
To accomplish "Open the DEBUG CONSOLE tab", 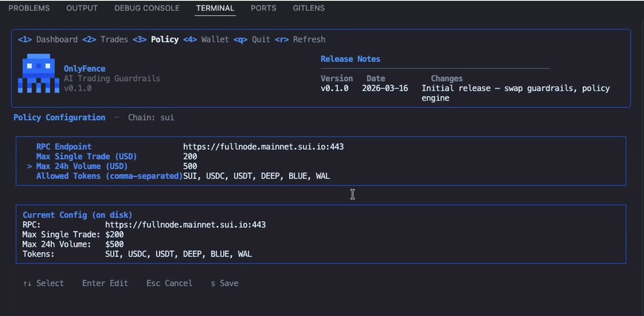I will point(147,8).
